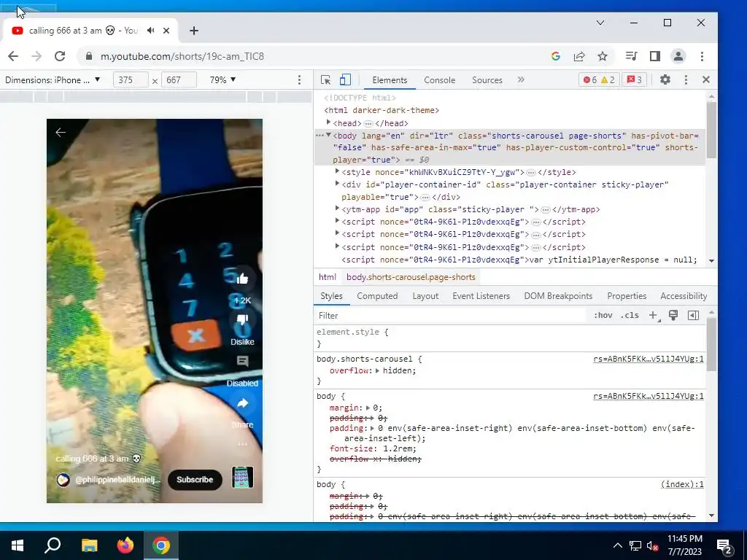The height and width of the screenshot is (560, 747).
Task: Go back using the arrow in the short
Action: coord(61,133)
